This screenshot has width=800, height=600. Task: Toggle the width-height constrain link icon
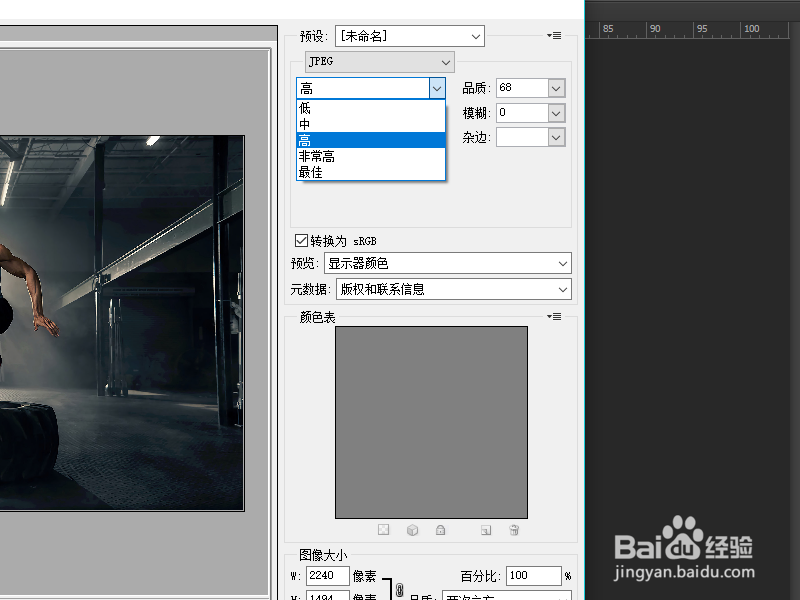pos(399,590)
